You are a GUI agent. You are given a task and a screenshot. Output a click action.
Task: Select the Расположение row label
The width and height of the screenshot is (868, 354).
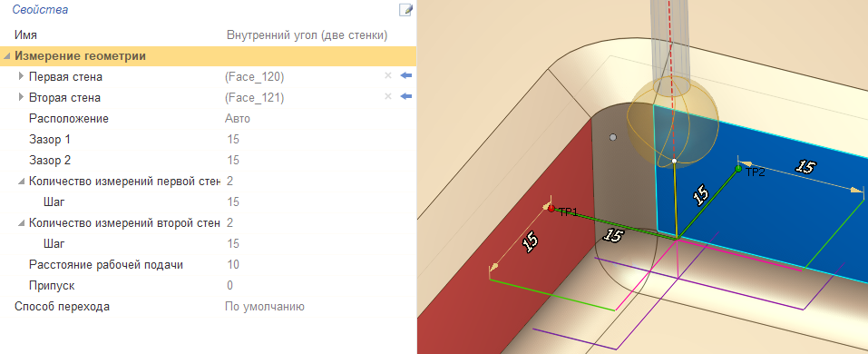click(x=69, y=119)
